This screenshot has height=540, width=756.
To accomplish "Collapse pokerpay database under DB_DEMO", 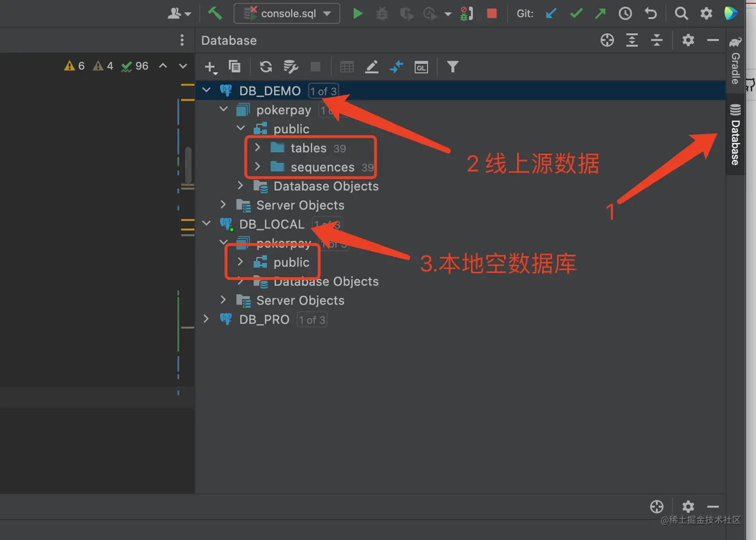I will (x=223, y=109).
